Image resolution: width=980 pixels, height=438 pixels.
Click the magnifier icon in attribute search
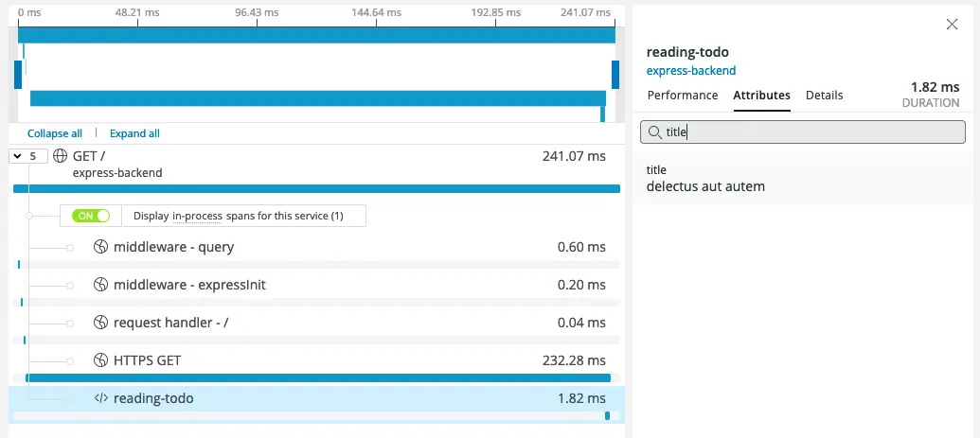tap(654, 132)
